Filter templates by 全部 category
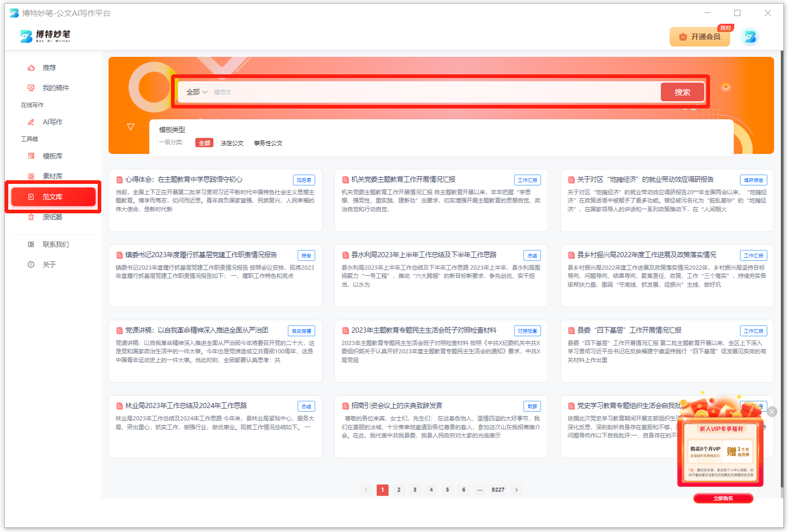This screenshot has width=788, height=532. tap(205, 143)
